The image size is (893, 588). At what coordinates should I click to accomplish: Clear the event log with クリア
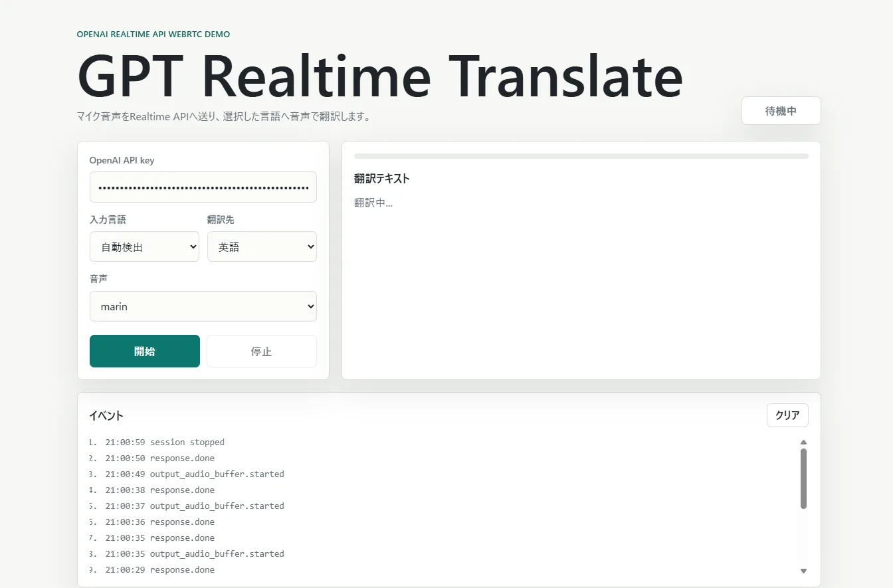pos(787,415)
